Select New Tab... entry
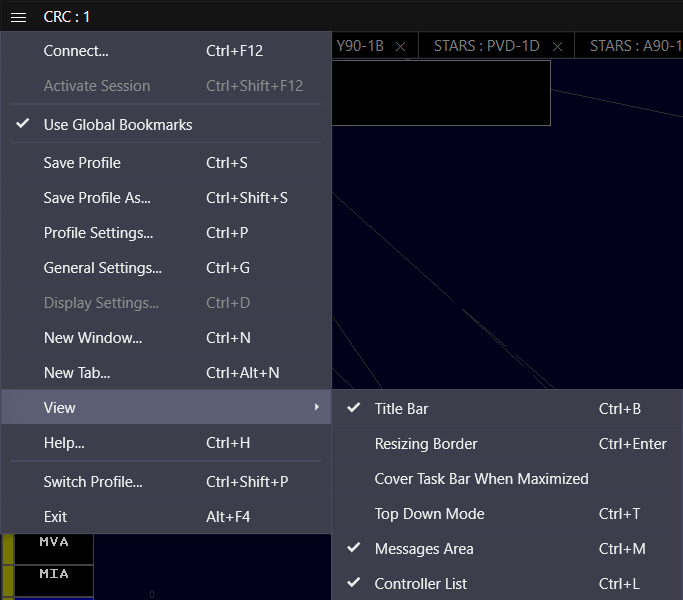Image resolution: width=683 pixels, height=600 pixels. click(x=77, y=373)
